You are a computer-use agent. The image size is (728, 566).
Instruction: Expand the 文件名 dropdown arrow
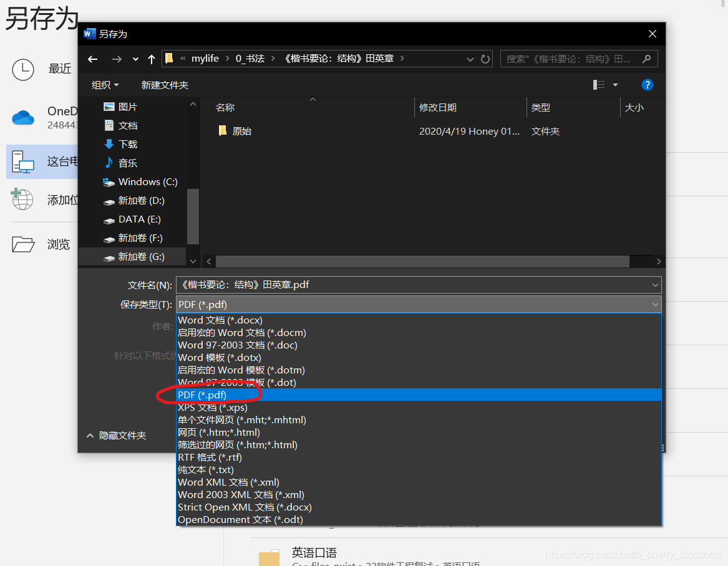655,285
